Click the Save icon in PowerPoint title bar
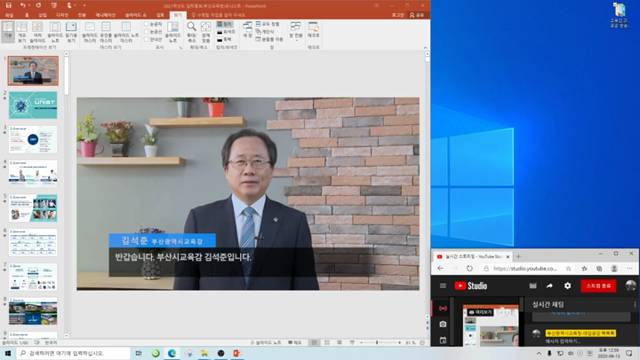 [8, 5]
